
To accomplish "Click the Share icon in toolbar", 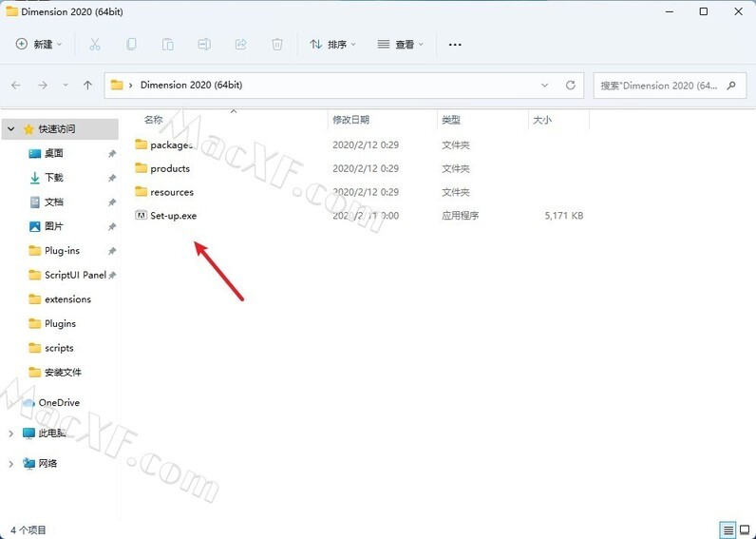I will (x=240, y=45).
